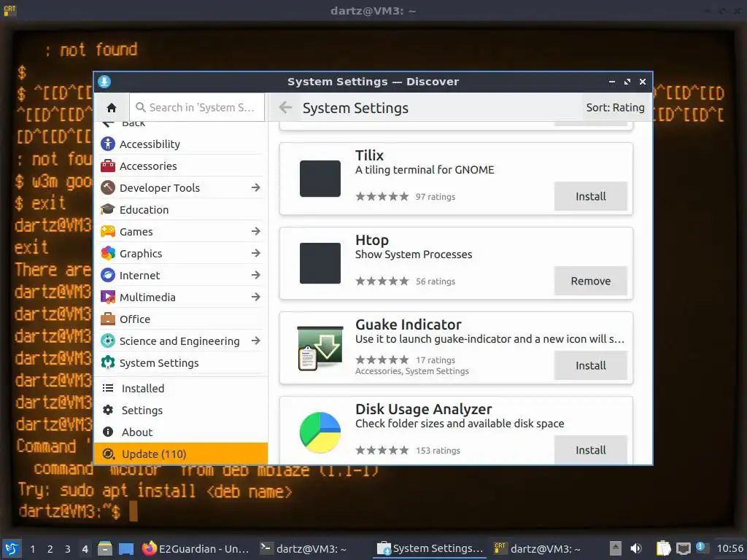Image resolution: width=747 pixels, height=560 pixels.
Task: Open the application launcher menu in taskbar
Action: tap(12, 549)
